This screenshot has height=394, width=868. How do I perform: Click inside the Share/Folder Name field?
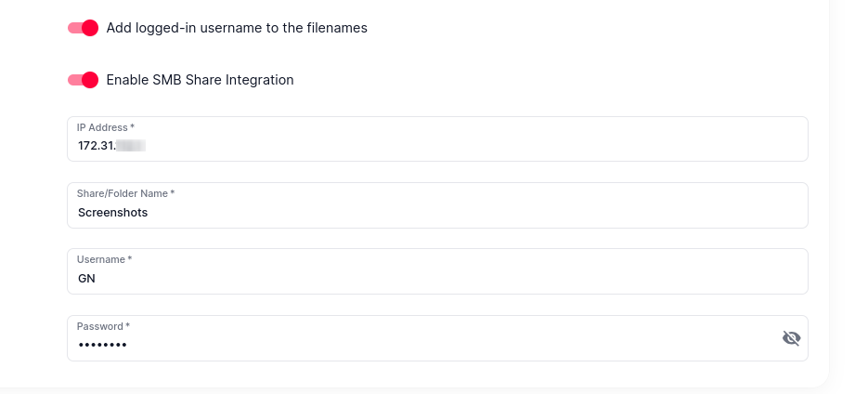point(437,205)
